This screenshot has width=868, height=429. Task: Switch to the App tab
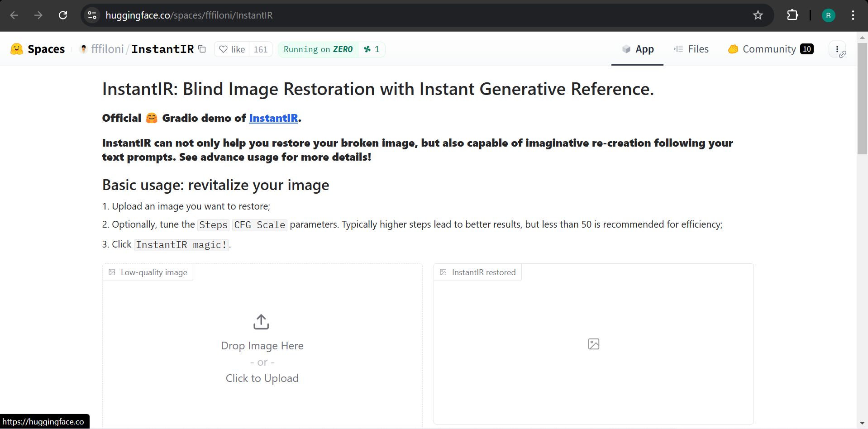[637, 49]
